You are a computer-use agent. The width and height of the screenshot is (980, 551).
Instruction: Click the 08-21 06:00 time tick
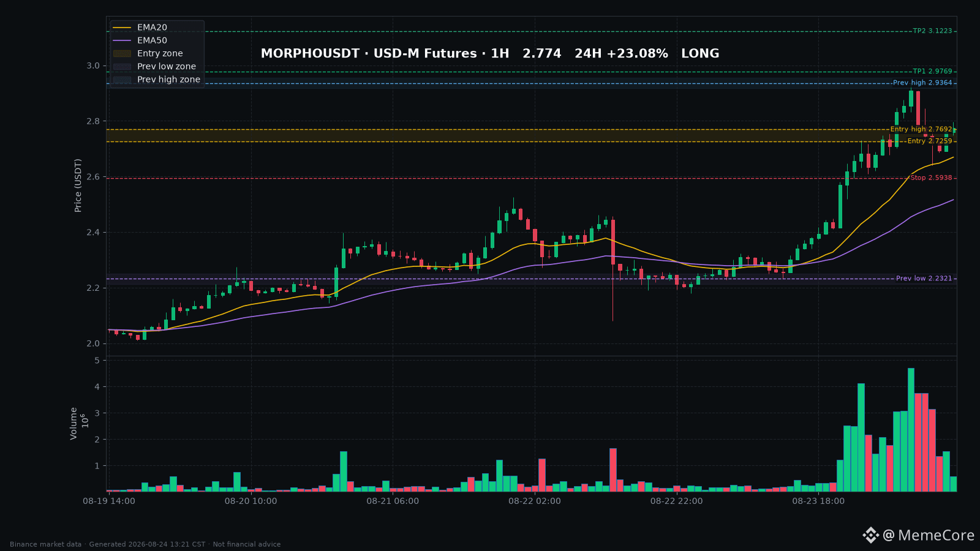click(x=393, y=501)
